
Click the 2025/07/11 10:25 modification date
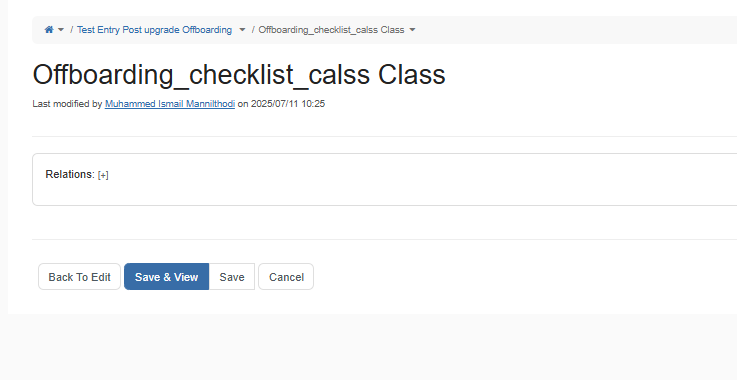288,104
